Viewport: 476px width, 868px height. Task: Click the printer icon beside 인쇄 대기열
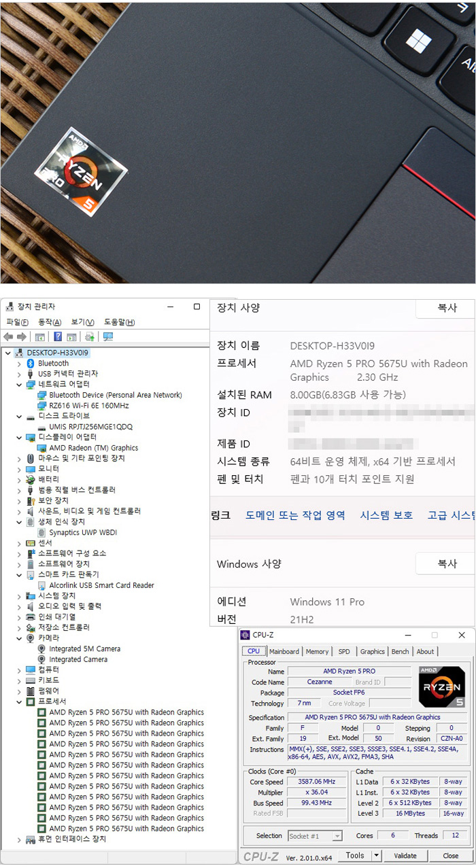(x=31, y=617)
